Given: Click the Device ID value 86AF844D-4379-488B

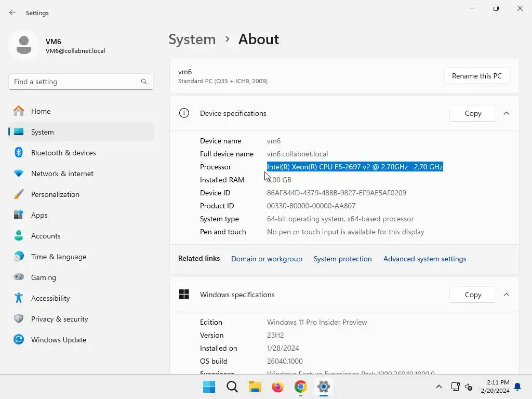Looking at the screenshot, I should (337, 193).
